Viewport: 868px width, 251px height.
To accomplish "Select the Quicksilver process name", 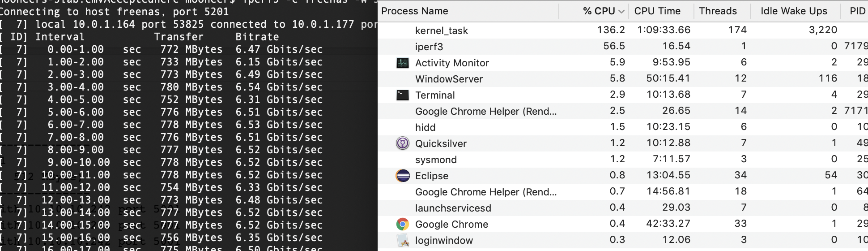I will tap(441, 143).
